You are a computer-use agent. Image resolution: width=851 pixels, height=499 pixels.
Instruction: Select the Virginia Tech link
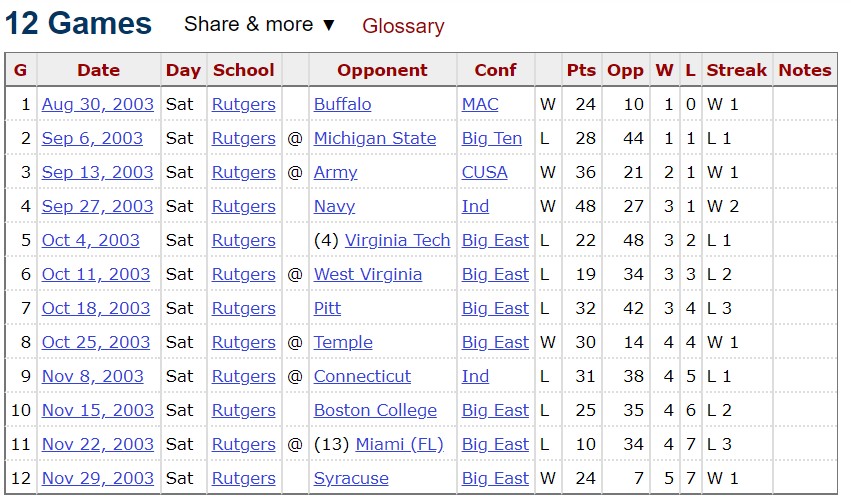pos(397,240)
